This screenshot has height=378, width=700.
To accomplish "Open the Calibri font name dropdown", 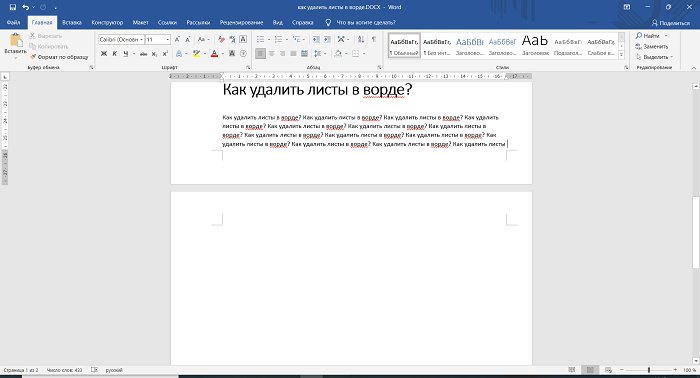I will coord(142,40).
